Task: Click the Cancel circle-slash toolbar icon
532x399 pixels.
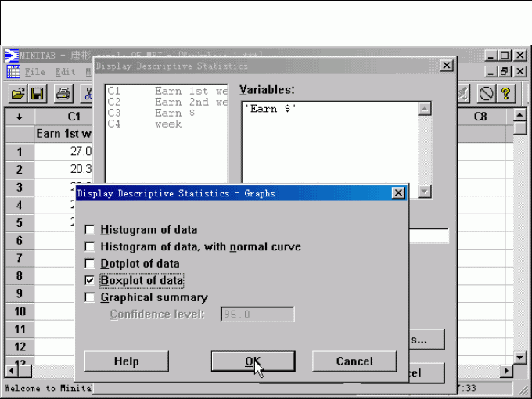Action: (486, 94)
